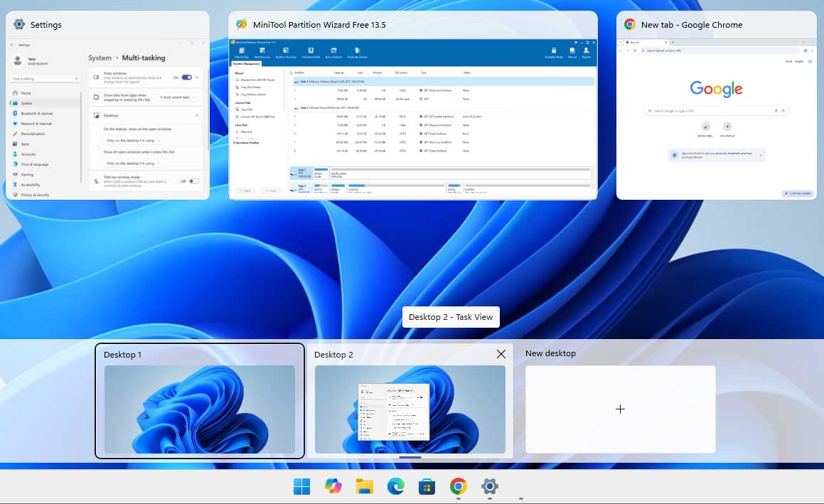Open the Partition Recovery tool
This screenshot has width=824, height=504.
[284, 50]
